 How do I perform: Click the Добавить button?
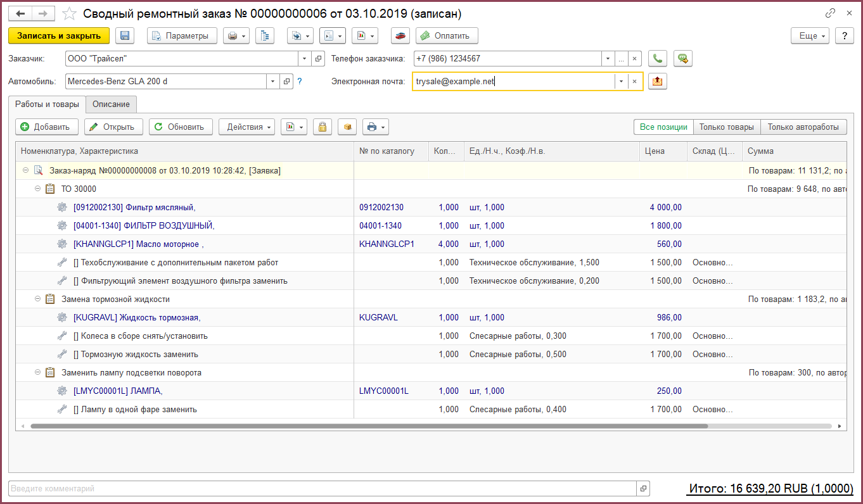[46, 127]
